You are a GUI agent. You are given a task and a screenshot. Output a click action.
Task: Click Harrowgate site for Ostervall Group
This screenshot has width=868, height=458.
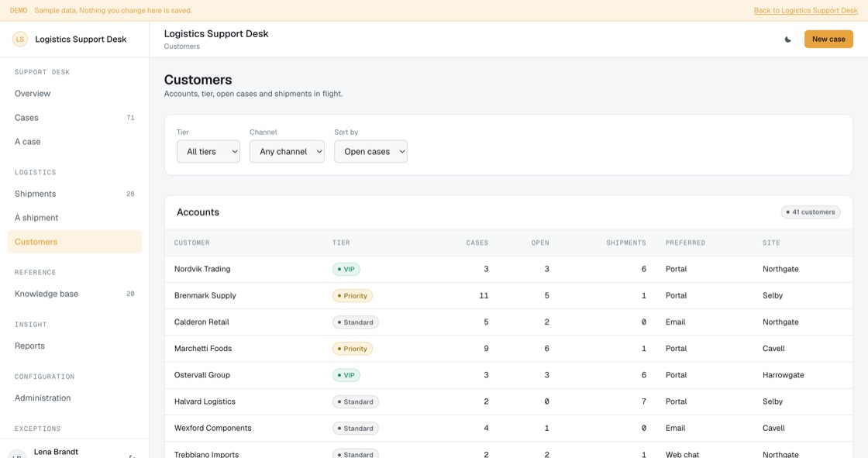point(783,376)
